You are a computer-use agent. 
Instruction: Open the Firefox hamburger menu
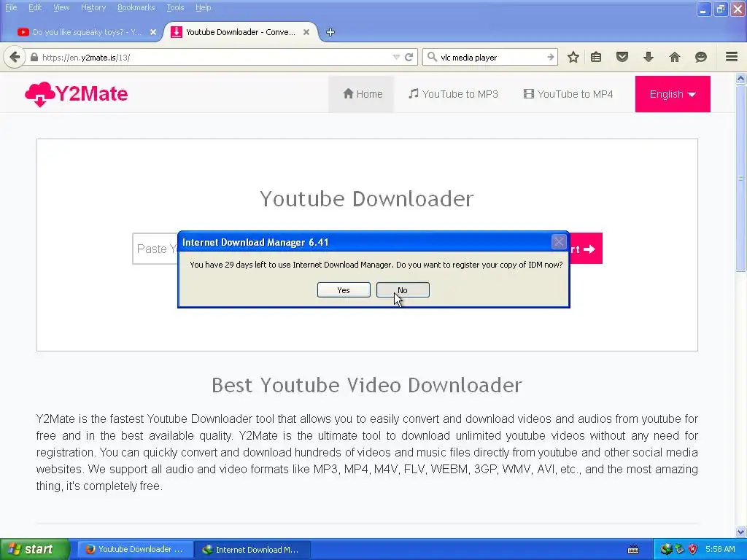point(732,57)
